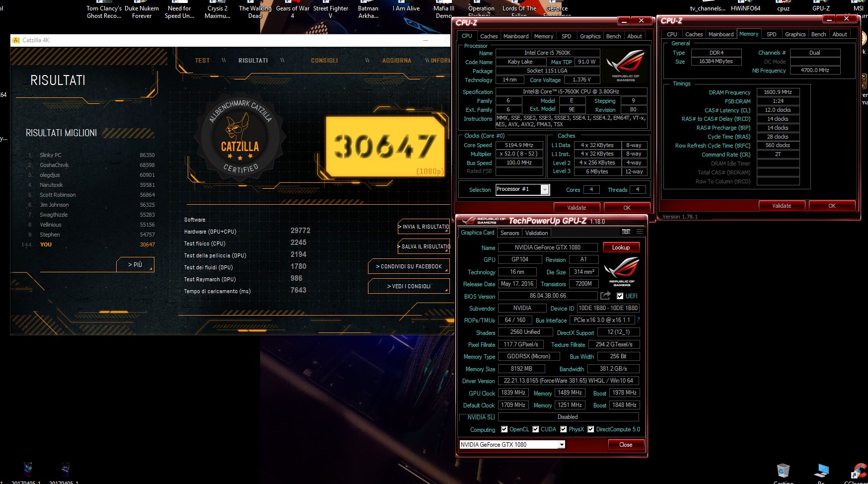The width and height of the screenshot is (868, 484).
Task: Open the Graphics tab in the CPU-Z memory window
Action: 795,34
